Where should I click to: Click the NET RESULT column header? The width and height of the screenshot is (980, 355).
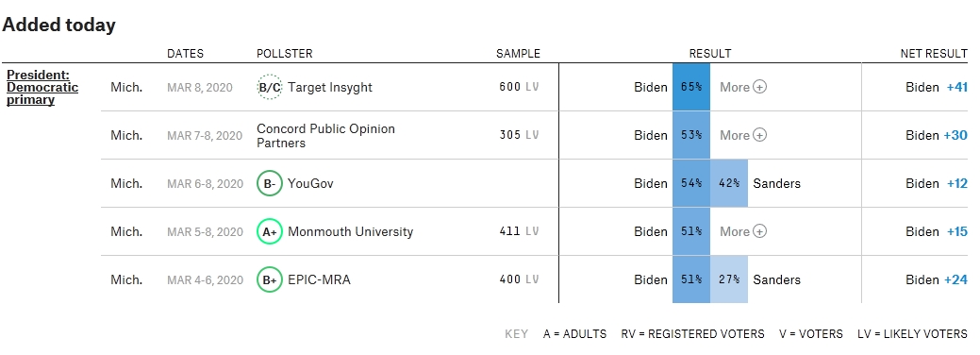934,54
